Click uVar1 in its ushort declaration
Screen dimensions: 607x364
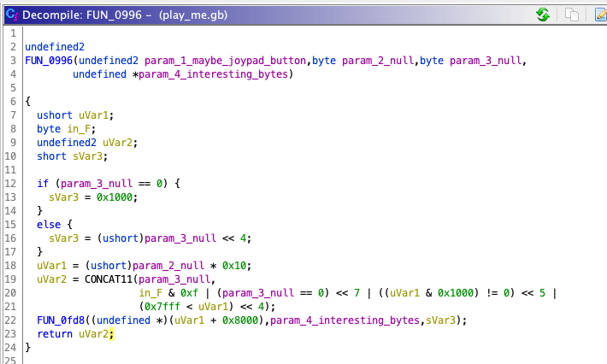94,115
